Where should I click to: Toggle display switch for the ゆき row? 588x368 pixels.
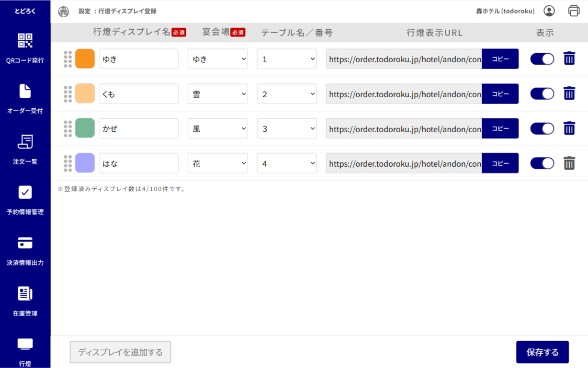(x=542, y=59)
